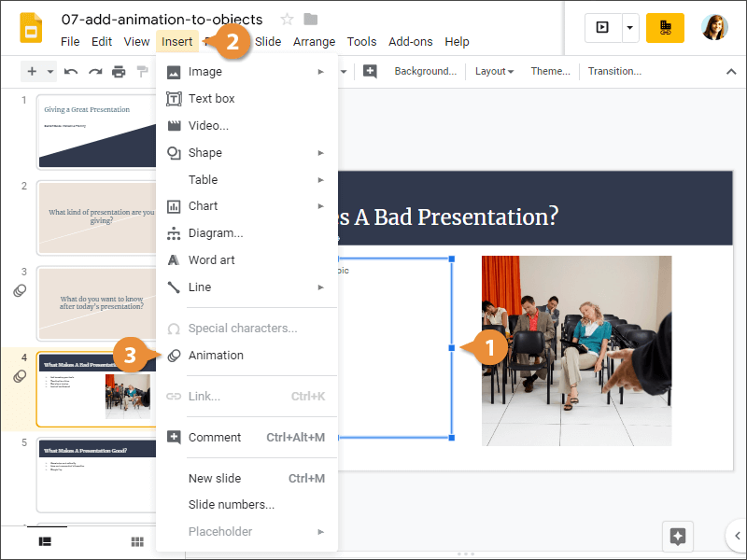The width and height of the screenshot is (747, 560).
Task: Choose Word art from Insert menu
Action: pyautogui.click(x=247, y=260)
